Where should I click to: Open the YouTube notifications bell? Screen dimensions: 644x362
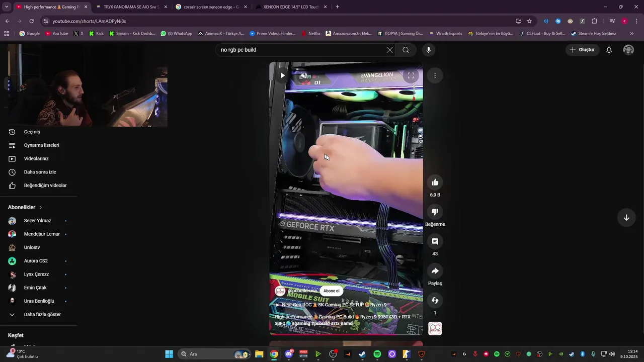[609, 50]
